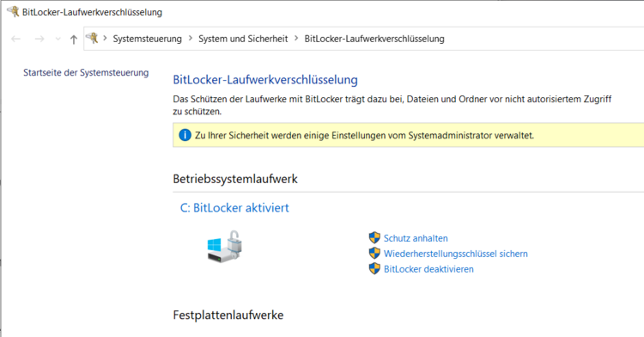
Task: Expand chevron after Systemsteuerung in breadcrumb
Action: (x=190, y=38)
